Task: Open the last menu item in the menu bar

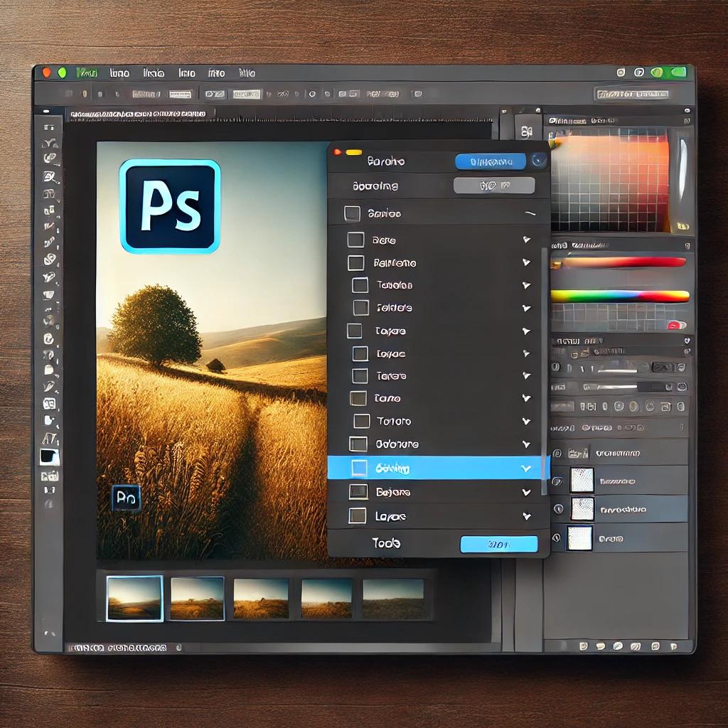Action: (x=247, y=73)
